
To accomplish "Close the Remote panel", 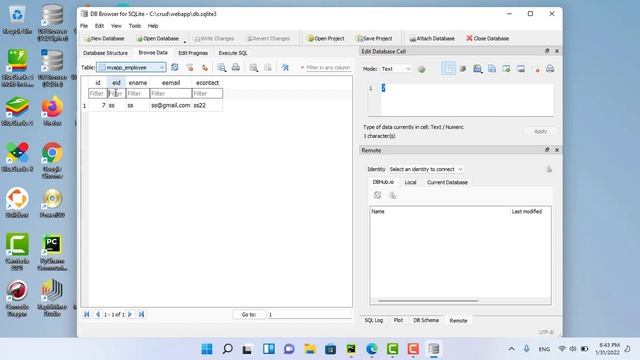I will (557, 150).
